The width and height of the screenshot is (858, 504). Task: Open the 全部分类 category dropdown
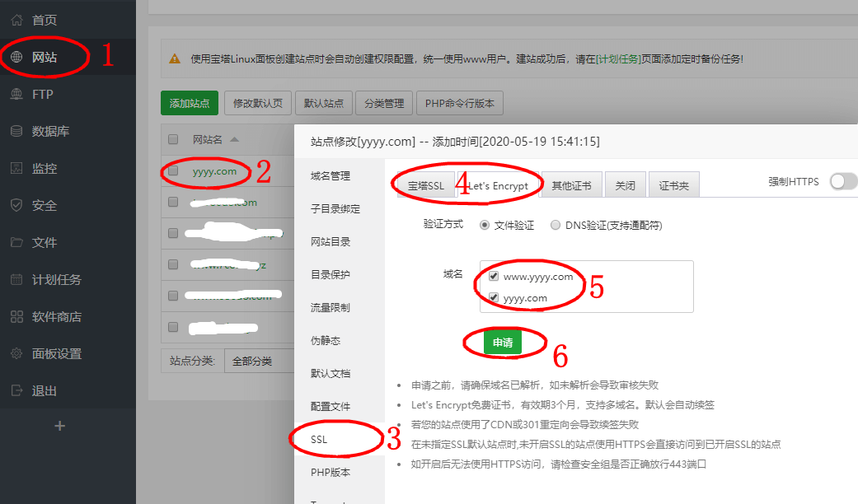[260, 361]
